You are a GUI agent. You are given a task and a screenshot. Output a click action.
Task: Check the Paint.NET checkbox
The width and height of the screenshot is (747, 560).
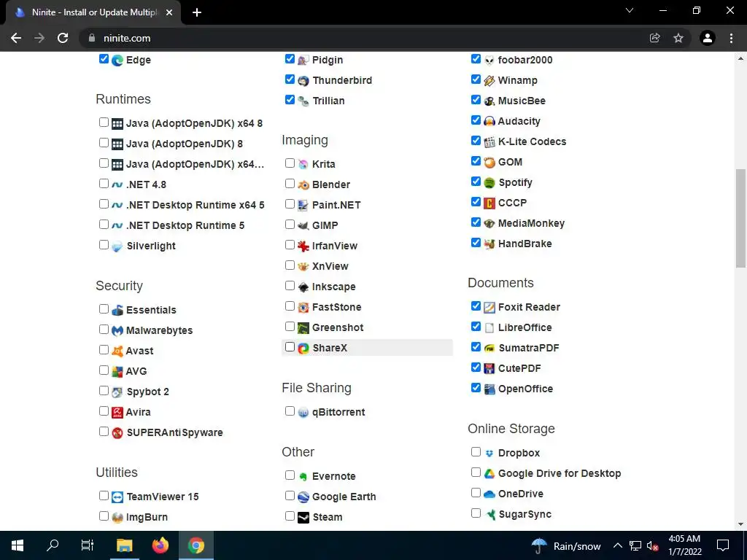[x=290, y=204]
